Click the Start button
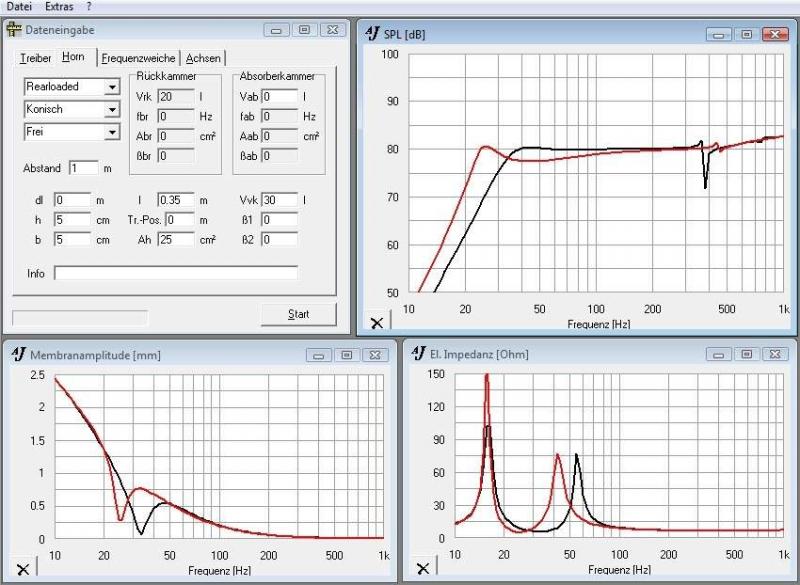Image resolution: width=800 pixels, height=585 pixels. [298, 314]
